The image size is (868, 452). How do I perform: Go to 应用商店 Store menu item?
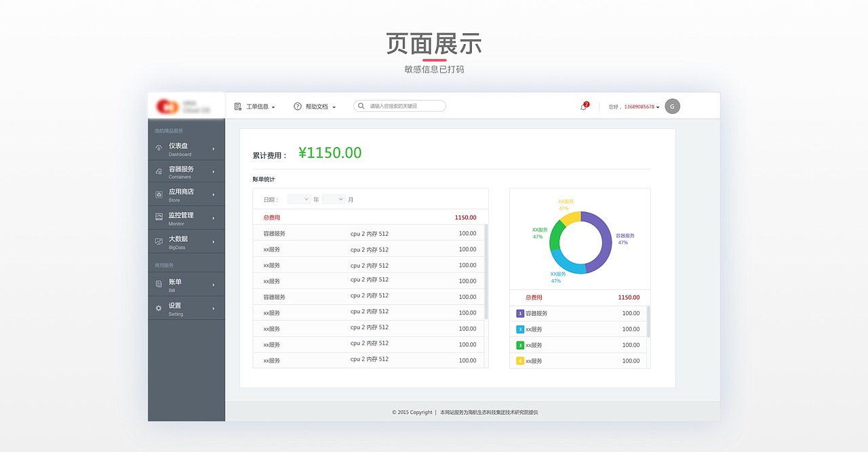click(186, 194)
